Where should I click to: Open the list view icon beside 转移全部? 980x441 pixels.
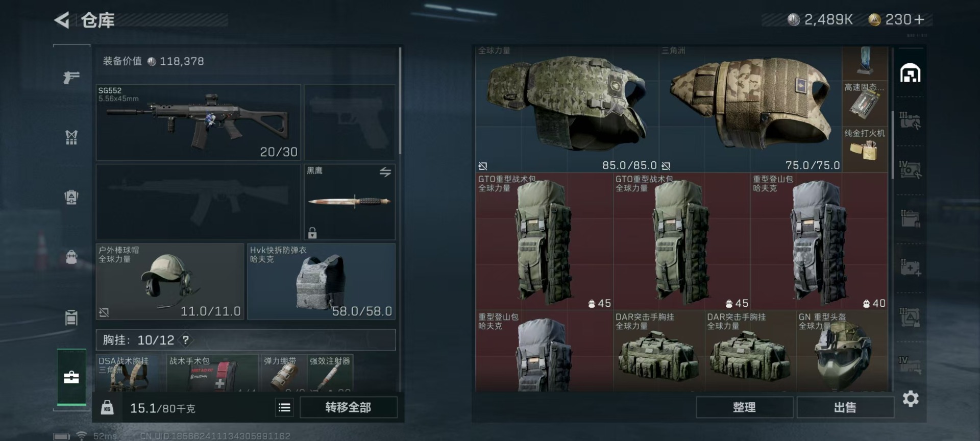284,407
